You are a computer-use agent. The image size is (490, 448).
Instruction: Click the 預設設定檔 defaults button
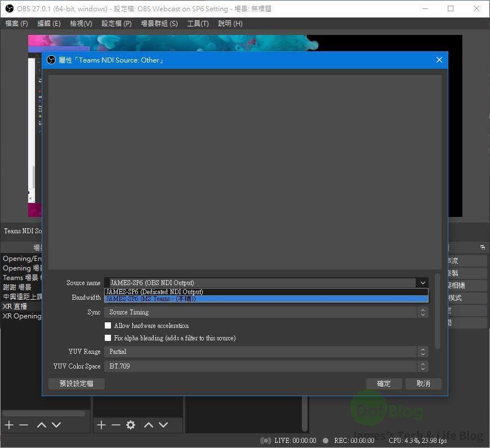[x=77, y=384]
